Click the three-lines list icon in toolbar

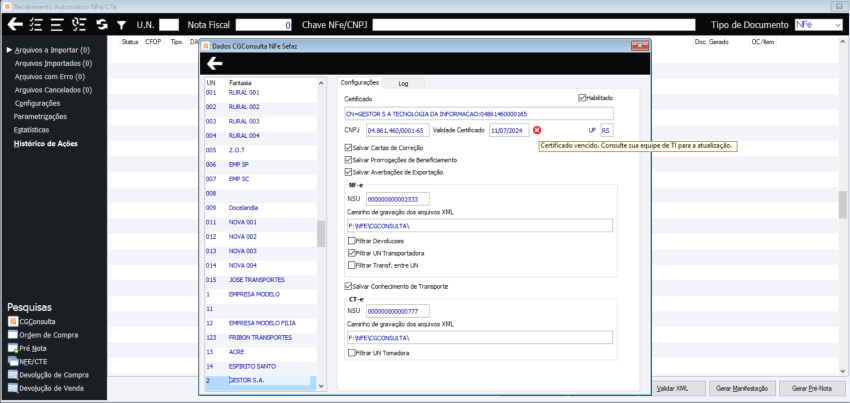click(57, 24)
